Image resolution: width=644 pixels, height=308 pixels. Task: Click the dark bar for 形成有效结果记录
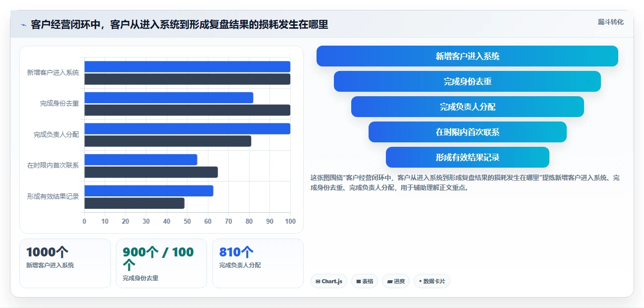click(134, 203)
